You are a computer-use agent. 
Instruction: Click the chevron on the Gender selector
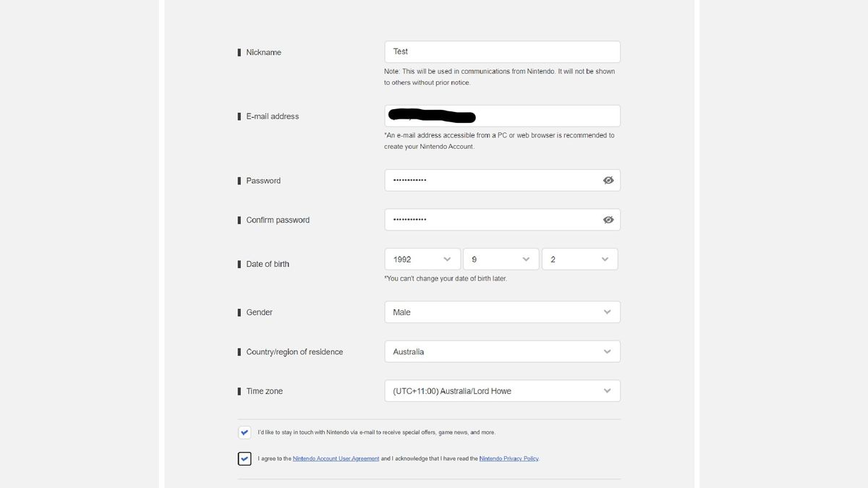coord(607,312)
